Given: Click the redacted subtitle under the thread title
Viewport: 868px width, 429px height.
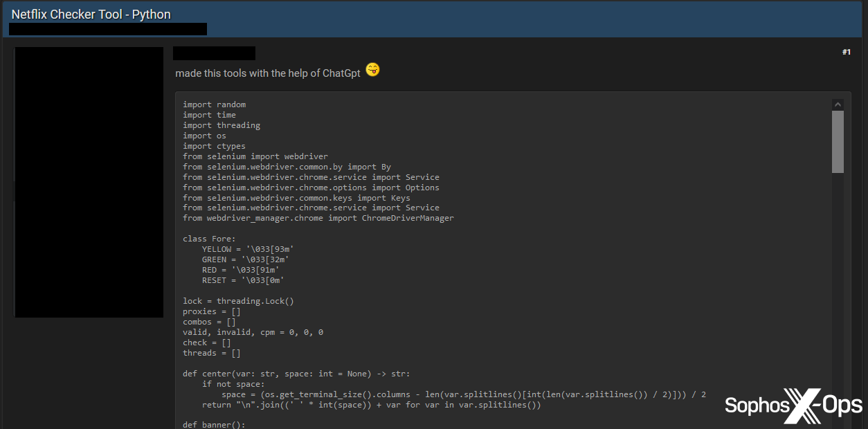Looking at the screenshot, I should (107, 29).
